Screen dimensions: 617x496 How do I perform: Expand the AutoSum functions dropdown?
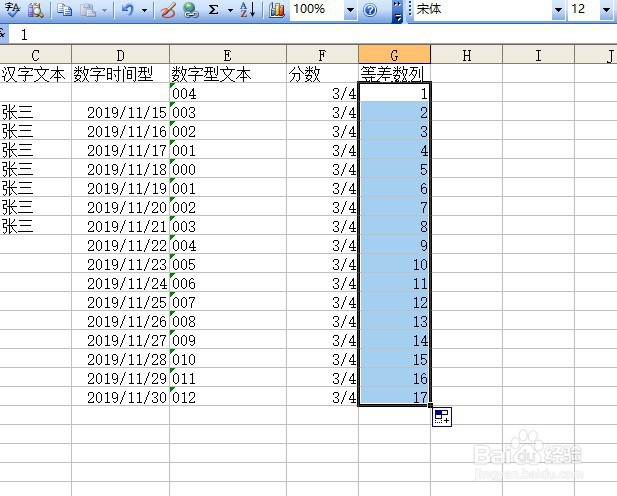point(230,10)
